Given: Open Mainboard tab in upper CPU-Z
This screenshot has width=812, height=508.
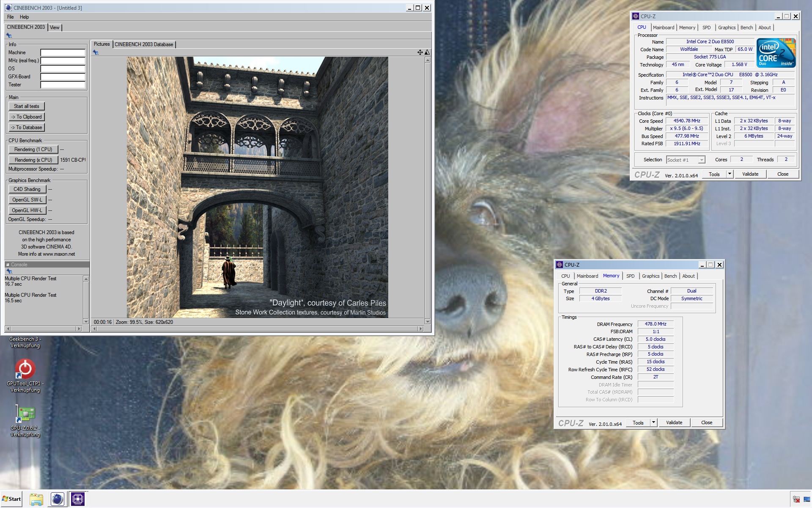Looking at the screenshot, I should [x=664, y=28].
